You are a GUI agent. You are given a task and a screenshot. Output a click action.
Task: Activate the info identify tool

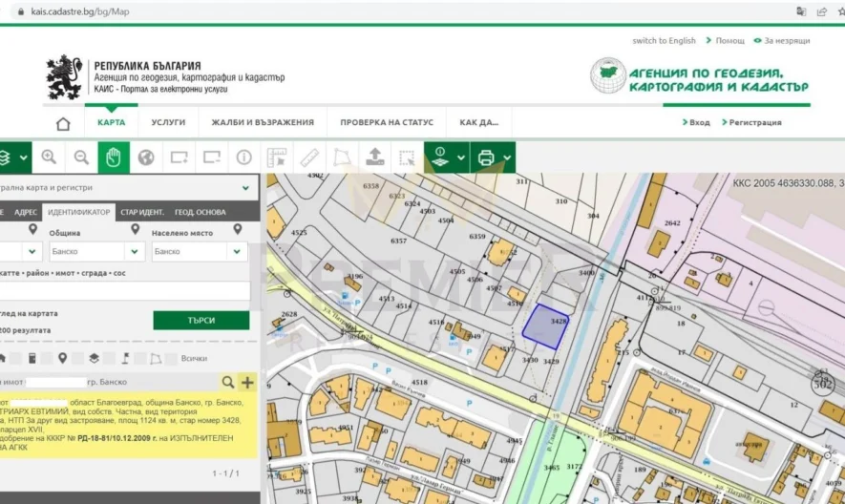point(244,157)
